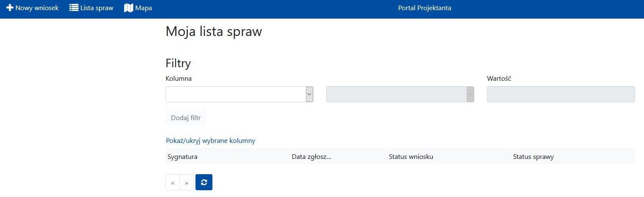Open the greyed-out middle filter dropdown
The height and width of the screenshot is (197, 644).
[x=400, y=94]
